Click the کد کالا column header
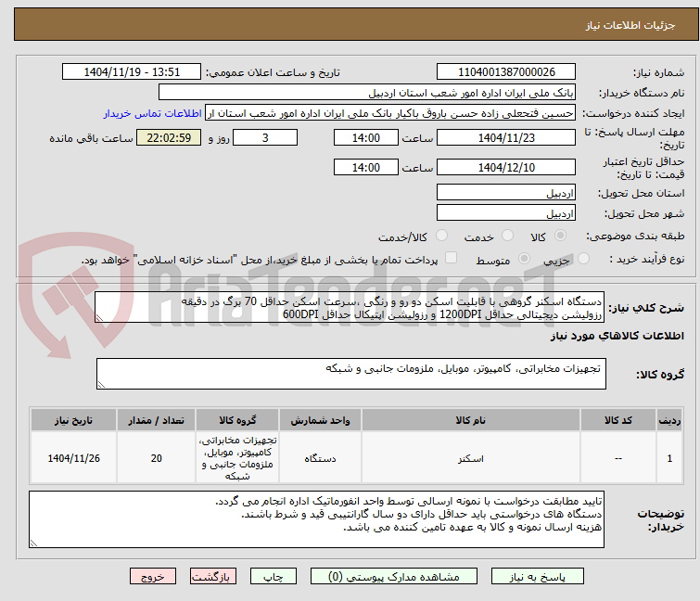 point(617,420)
